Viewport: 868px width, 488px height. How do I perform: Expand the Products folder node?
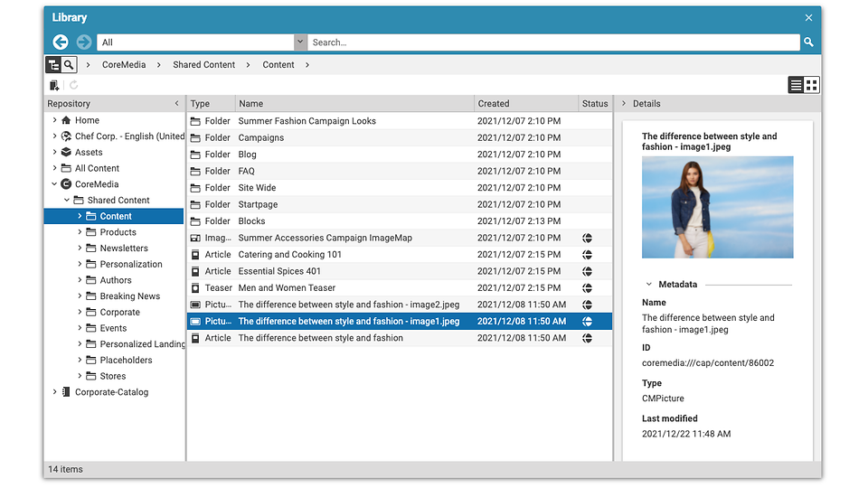80,232
